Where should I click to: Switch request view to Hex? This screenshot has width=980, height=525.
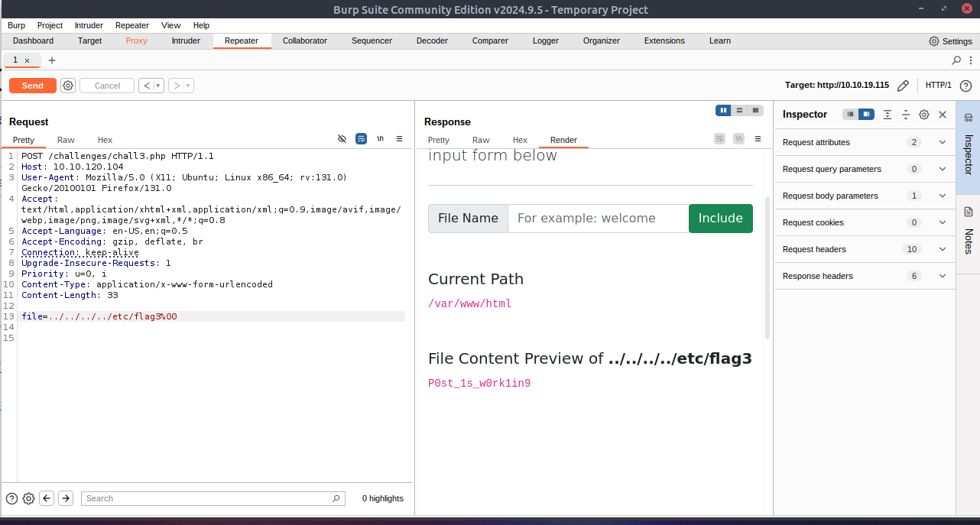point(105,140)
